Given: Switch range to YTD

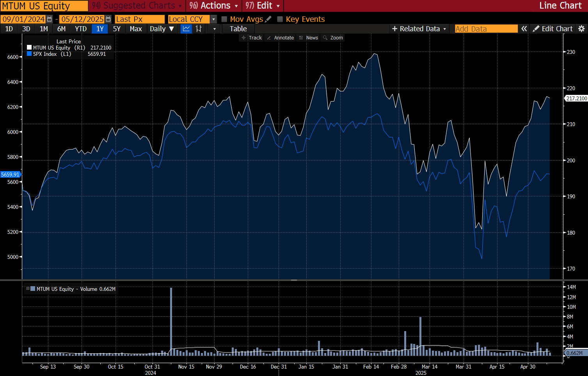Looking at the screenshot, I should pyautogui.click(x=81, y=29).
